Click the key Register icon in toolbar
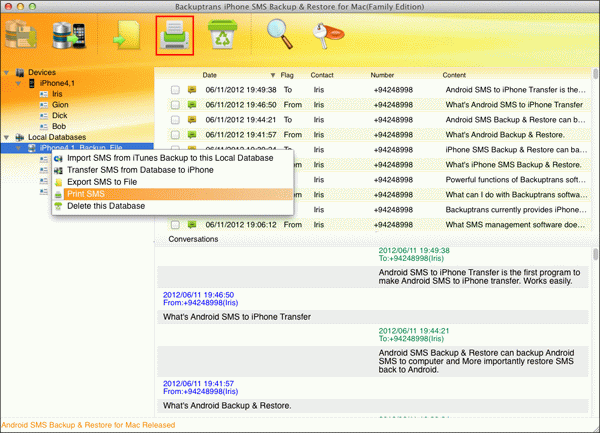Screen dimensions: 600x433 coord(328,35)
